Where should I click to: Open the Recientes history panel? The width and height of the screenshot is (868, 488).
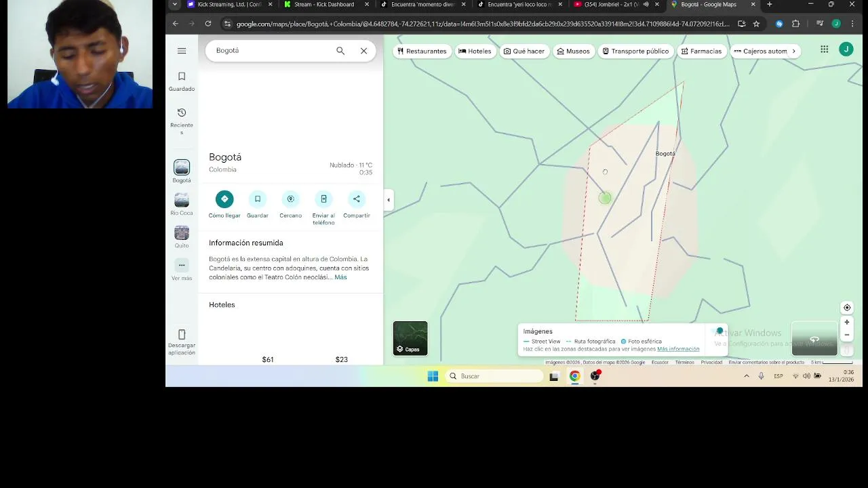point(182,121)
